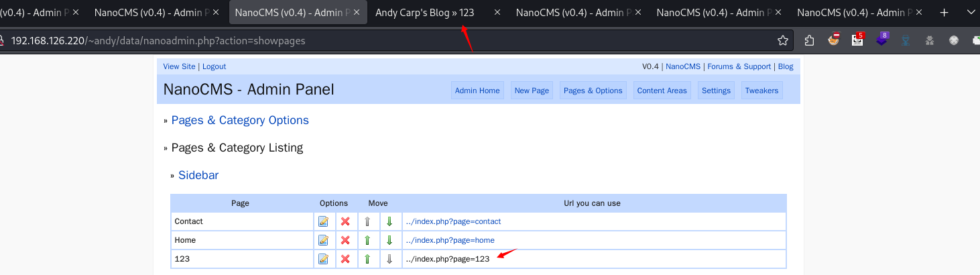Image resolution: width=980 pixels, height=275 pixels.
Task: Select the ../index.php?page=123 URL text
Action: pos(448,259)
